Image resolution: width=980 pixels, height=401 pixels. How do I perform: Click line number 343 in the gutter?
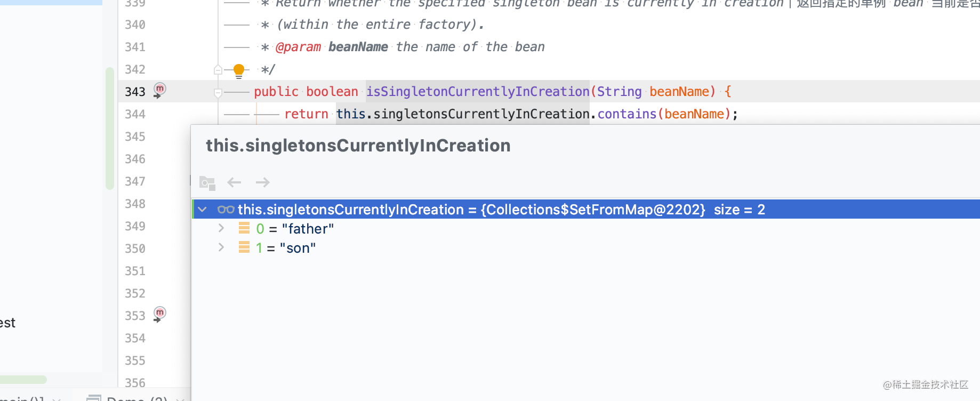[135, 92]
